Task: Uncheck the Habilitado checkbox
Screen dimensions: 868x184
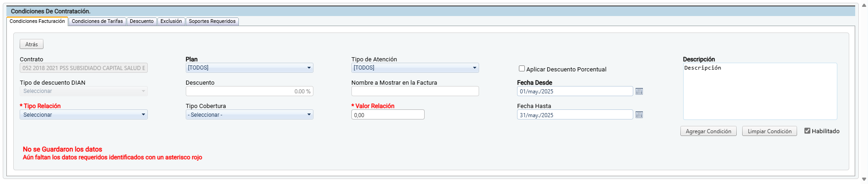Action: coord(808,131)
